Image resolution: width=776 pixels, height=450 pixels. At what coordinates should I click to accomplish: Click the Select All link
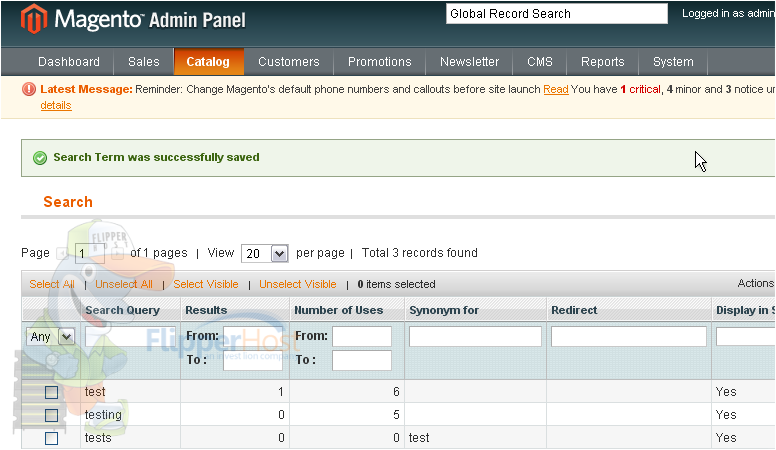[x=52, y=284]
